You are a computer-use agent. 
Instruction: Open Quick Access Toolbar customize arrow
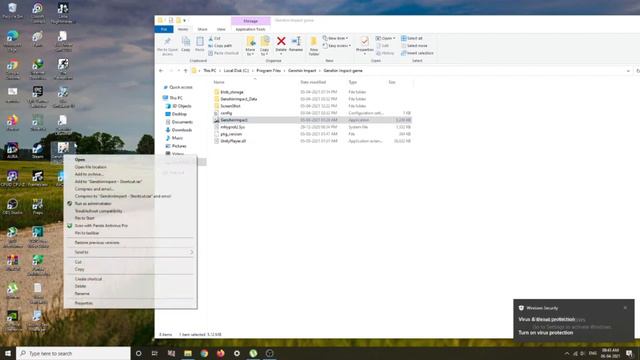coord(184,20)
